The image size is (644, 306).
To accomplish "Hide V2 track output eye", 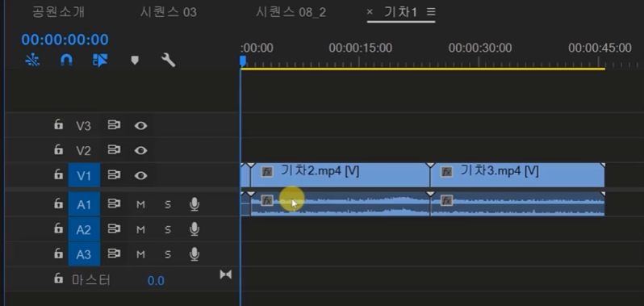I will tap(140, 151).
